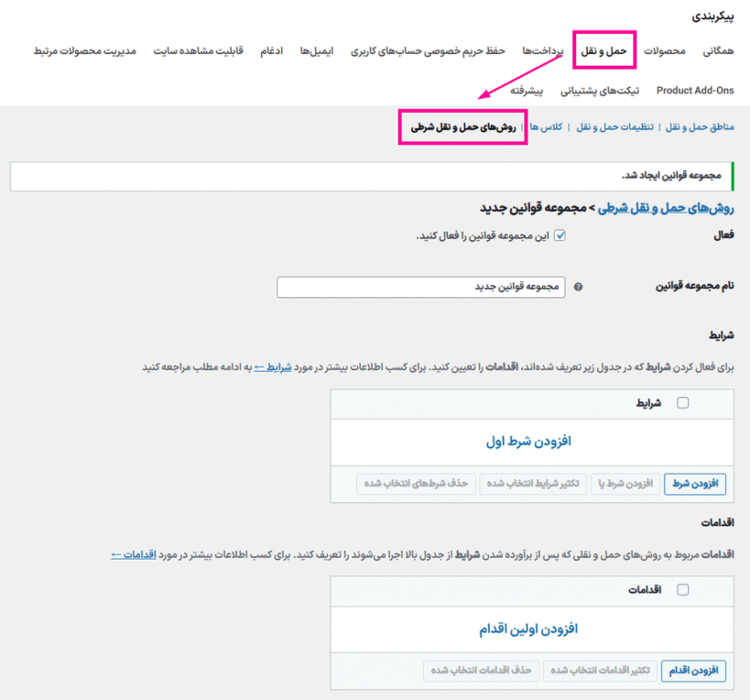
Task: Click the نام مجموعه قوانین label
Action: coord(694,286)
